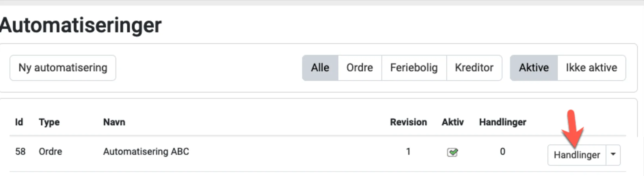Click the green Aktiv checkmark icon
644x176 pixels.
pos(452,152)
